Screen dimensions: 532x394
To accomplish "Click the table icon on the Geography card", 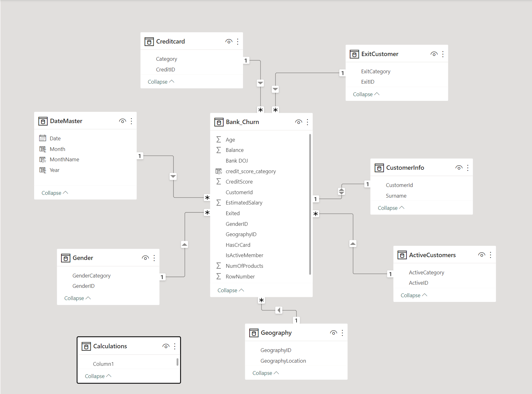I will point(253,333).
